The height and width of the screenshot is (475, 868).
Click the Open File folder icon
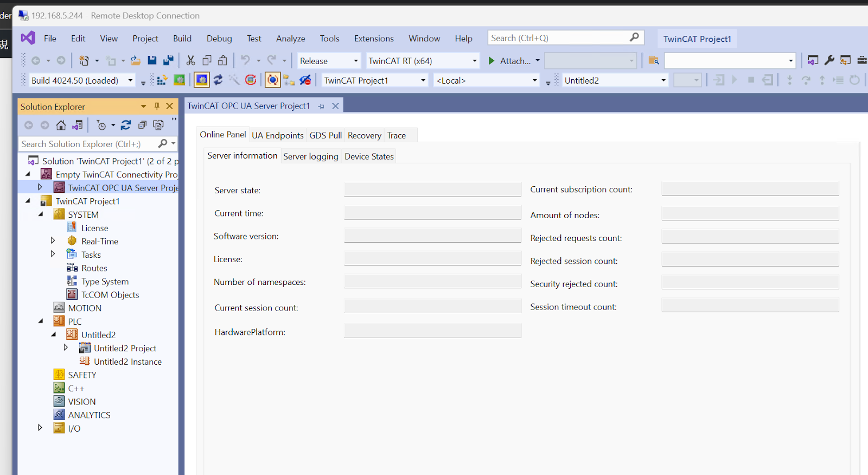[x=136, y=61]
